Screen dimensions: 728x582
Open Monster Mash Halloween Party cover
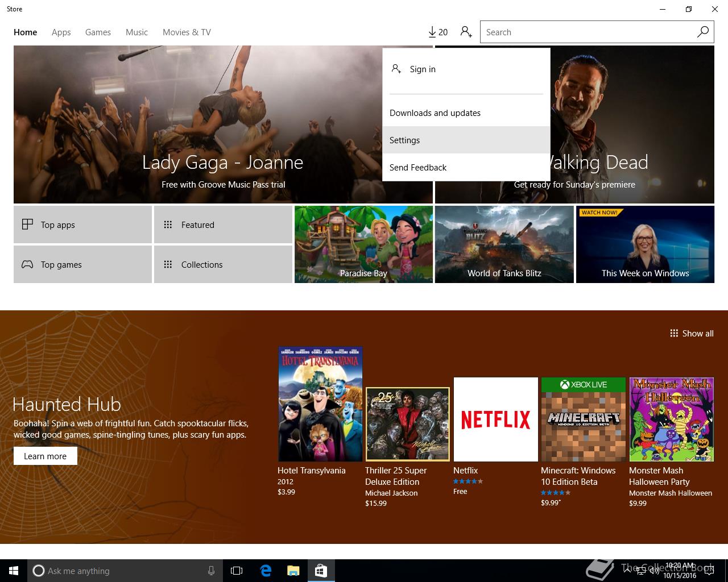671,419
